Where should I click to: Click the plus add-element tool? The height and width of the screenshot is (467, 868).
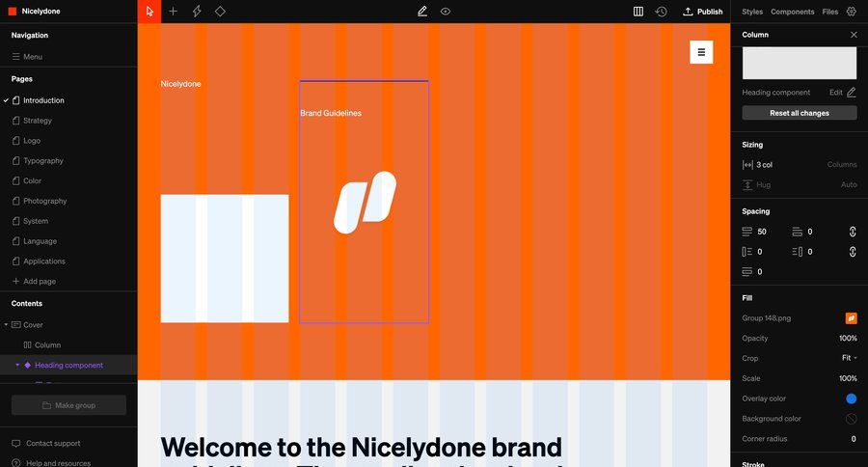pos(174,11)
